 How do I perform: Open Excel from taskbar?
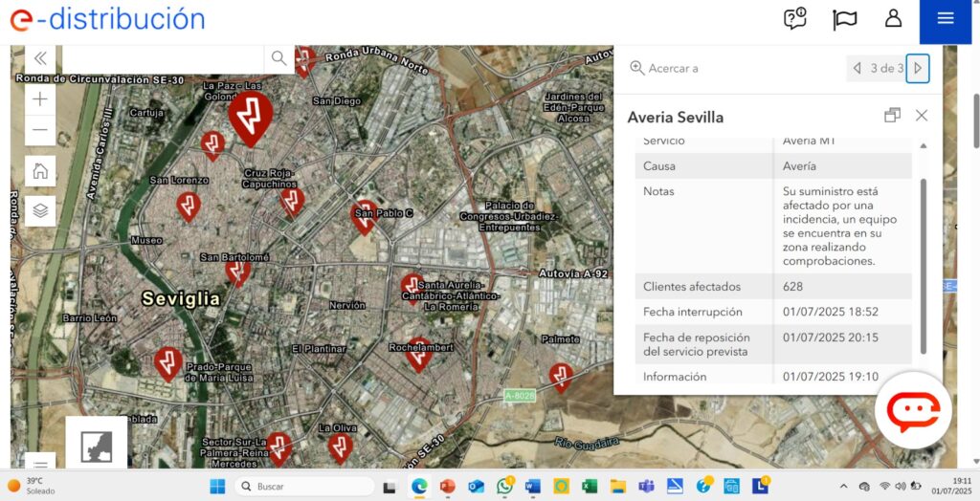point(590,486)
